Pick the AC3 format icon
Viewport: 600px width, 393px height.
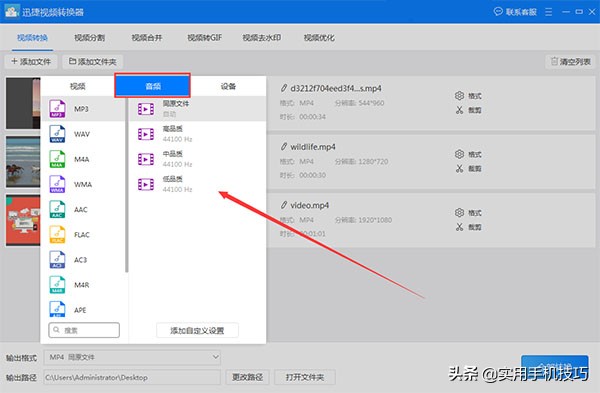coord(57,259)
